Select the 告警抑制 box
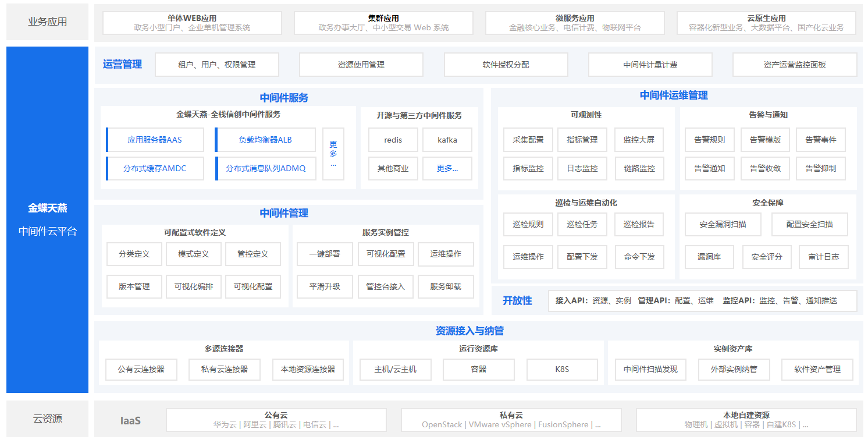This screenshot has width=868, height=443. point(821,168)
